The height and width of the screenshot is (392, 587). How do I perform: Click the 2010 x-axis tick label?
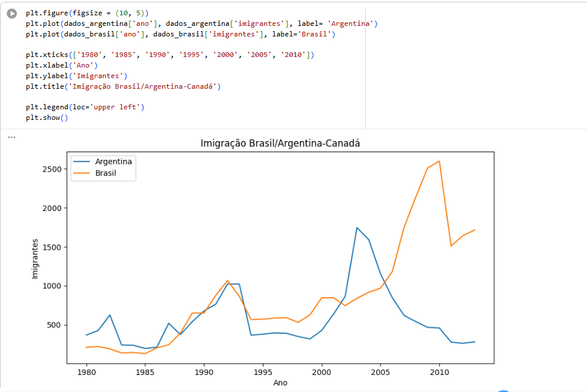(439, 372)
